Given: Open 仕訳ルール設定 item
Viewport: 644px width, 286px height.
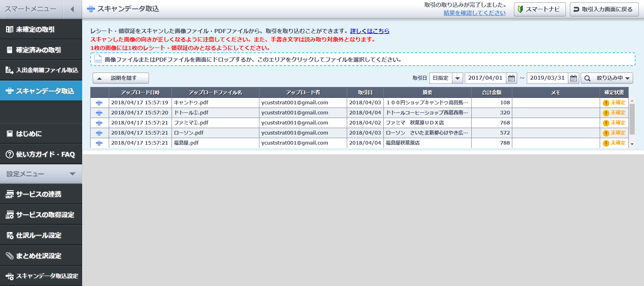Looking at the screenshot, I should tap(41, 235).
